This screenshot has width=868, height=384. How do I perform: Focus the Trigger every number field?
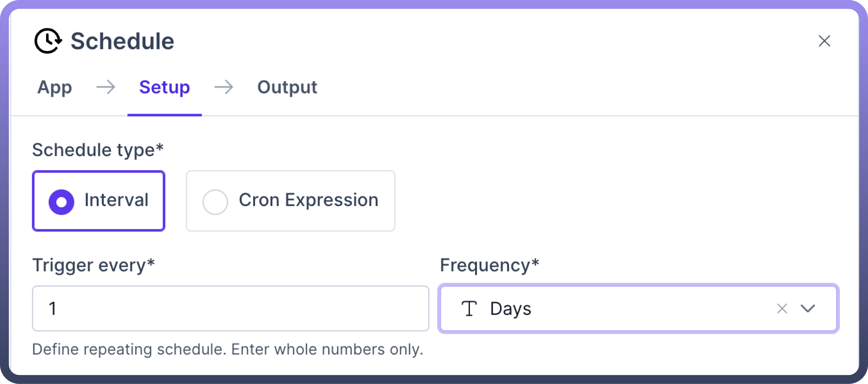point(231,308)
